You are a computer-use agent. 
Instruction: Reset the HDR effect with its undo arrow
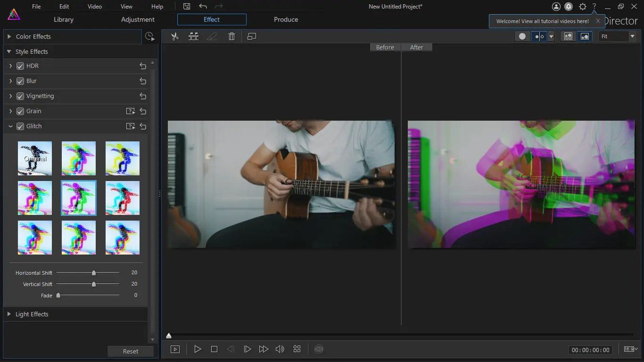pyautogui.click(x=143, y=66)
